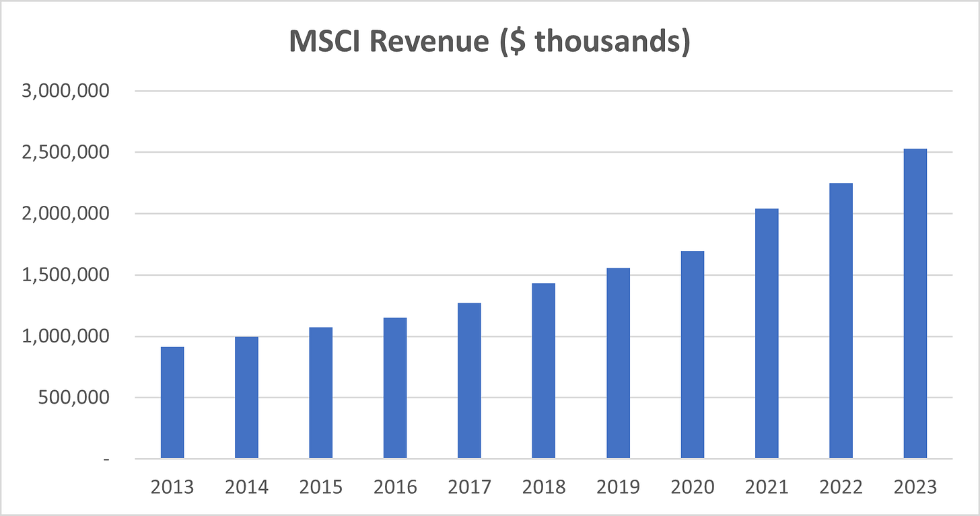Select the 2015 revenue bar
980x516 pixels.
coord(320,393)
